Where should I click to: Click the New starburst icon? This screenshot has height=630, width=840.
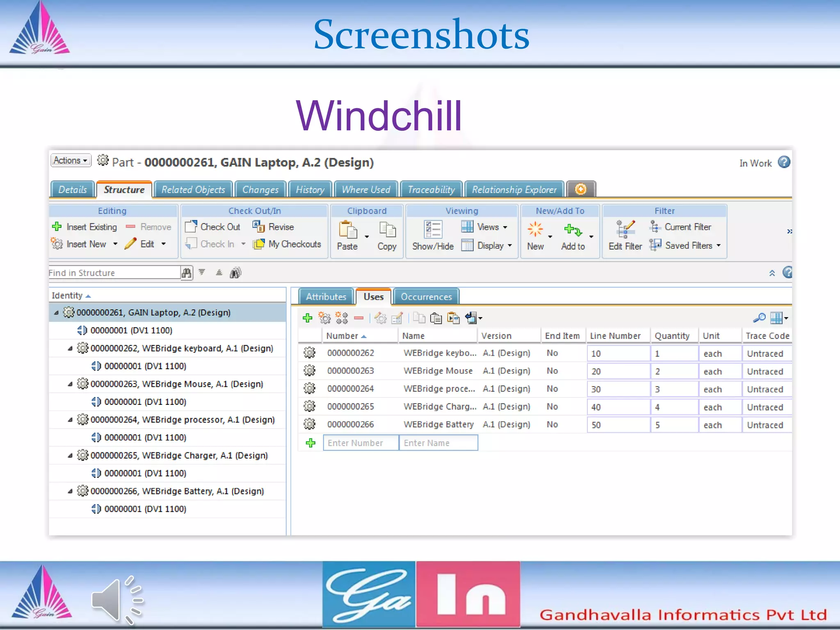point(535,229)
